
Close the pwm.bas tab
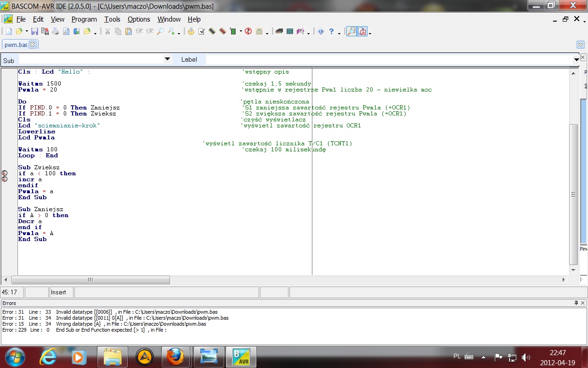pos(32,45)
